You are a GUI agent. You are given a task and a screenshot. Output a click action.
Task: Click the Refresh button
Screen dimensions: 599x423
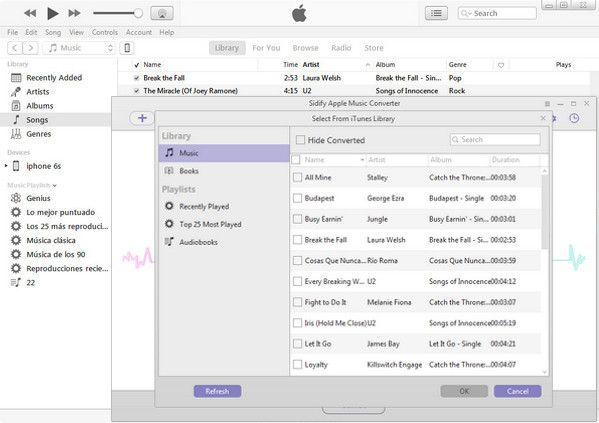[x=217, y=391]
